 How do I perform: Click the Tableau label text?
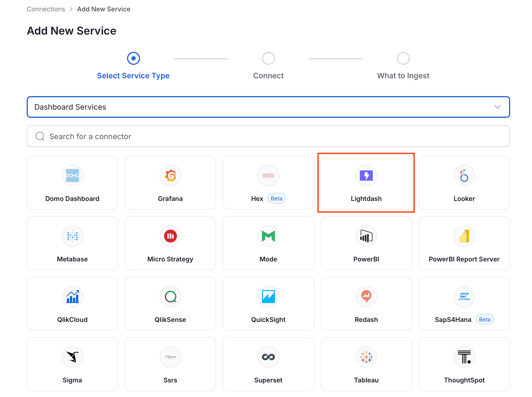pyautogui.click(x=366, y=380)
